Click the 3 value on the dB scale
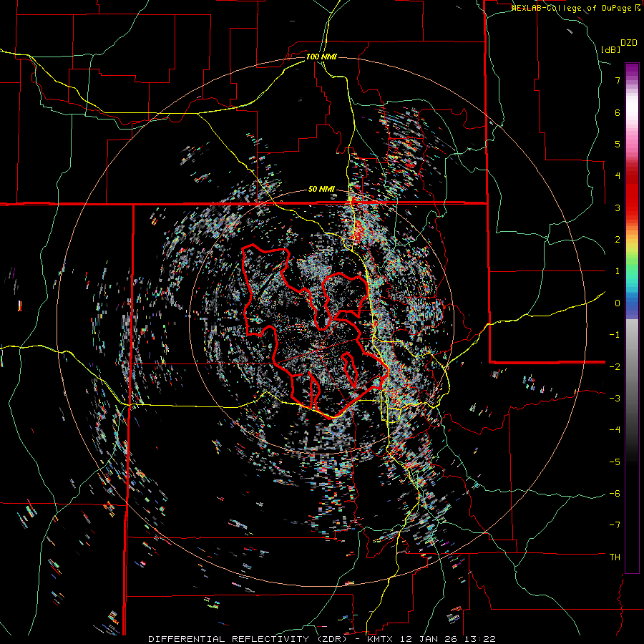This screenshot has height=644, width=644. click(x=618, y=208)
